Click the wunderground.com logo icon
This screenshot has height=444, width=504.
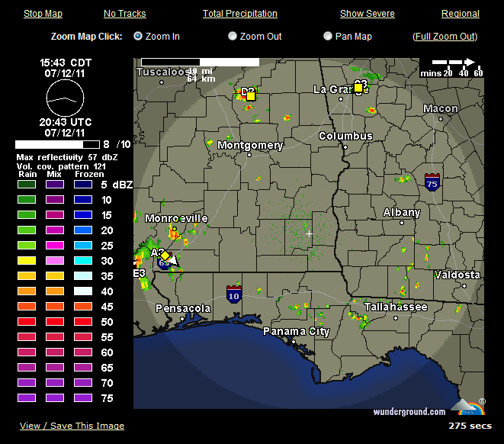point(468,407)
